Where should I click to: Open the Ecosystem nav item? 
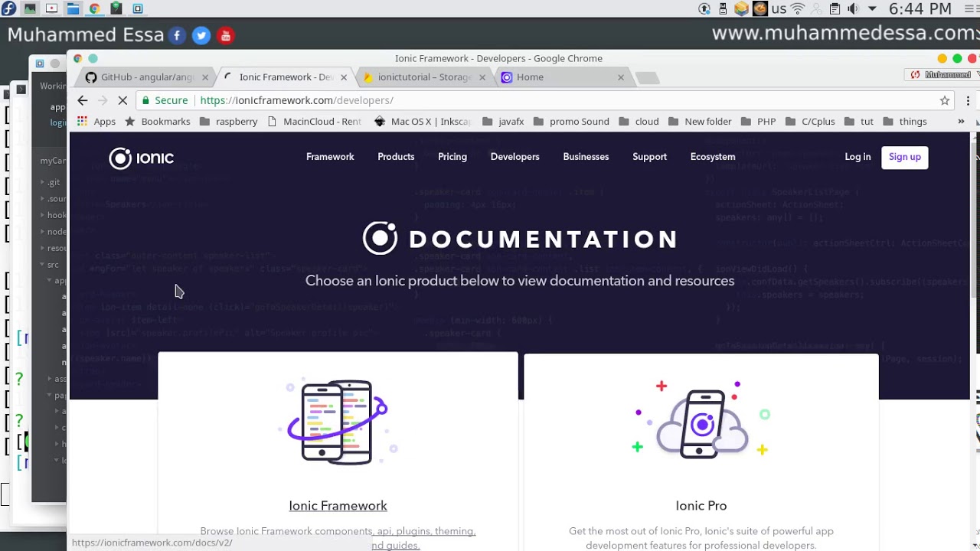coord(713,157)
